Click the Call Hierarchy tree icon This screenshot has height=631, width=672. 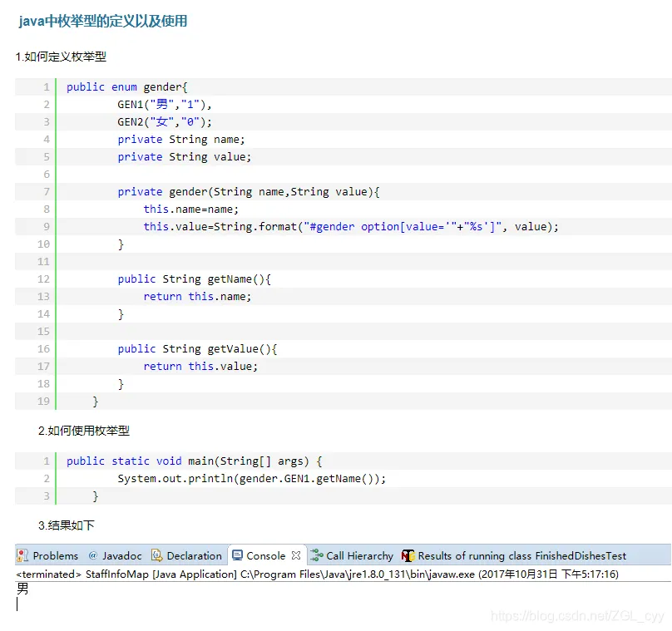pyautogui.click(x=316, y=555)
